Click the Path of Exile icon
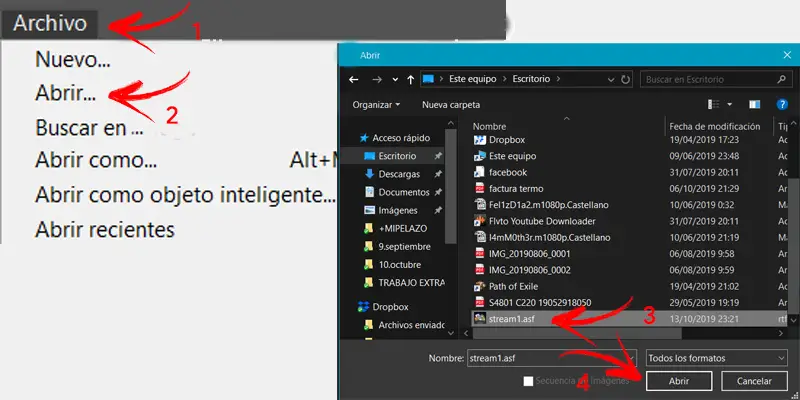Screen dimensions: 800x400 pyautogui.click(x=480, y=286)
